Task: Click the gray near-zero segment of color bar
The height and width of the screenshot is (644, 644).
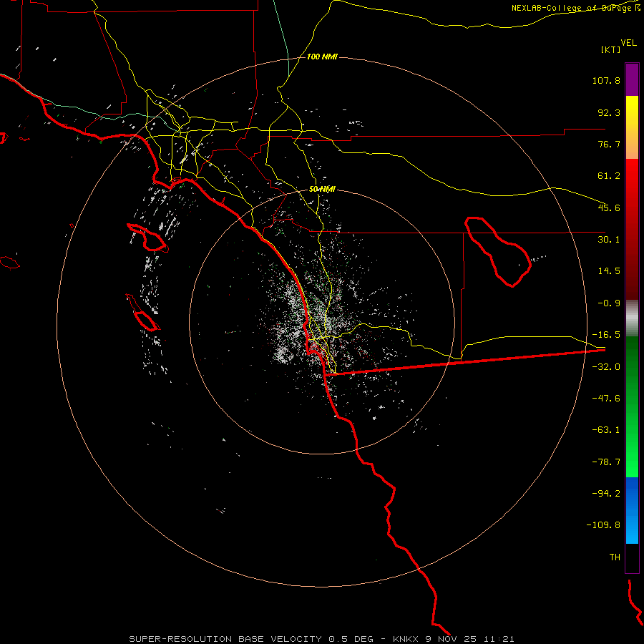Action: (632, 318)
